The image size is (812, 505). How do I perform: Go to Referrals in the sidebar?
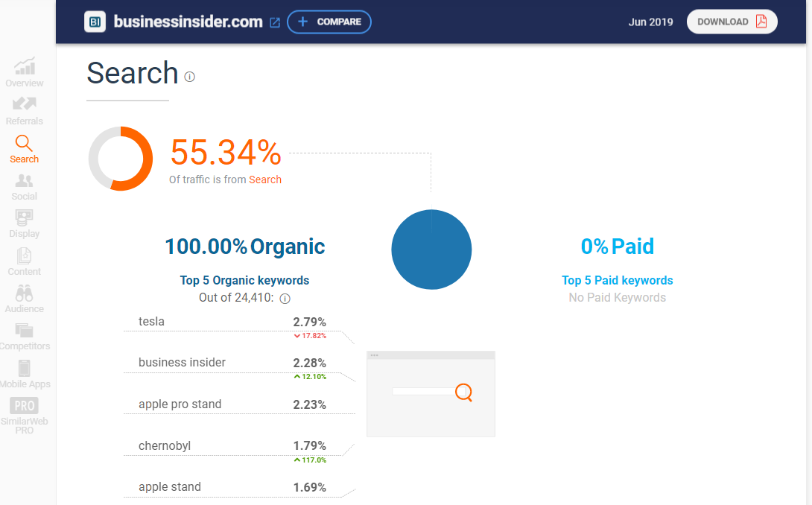click(x=25, y=111)
